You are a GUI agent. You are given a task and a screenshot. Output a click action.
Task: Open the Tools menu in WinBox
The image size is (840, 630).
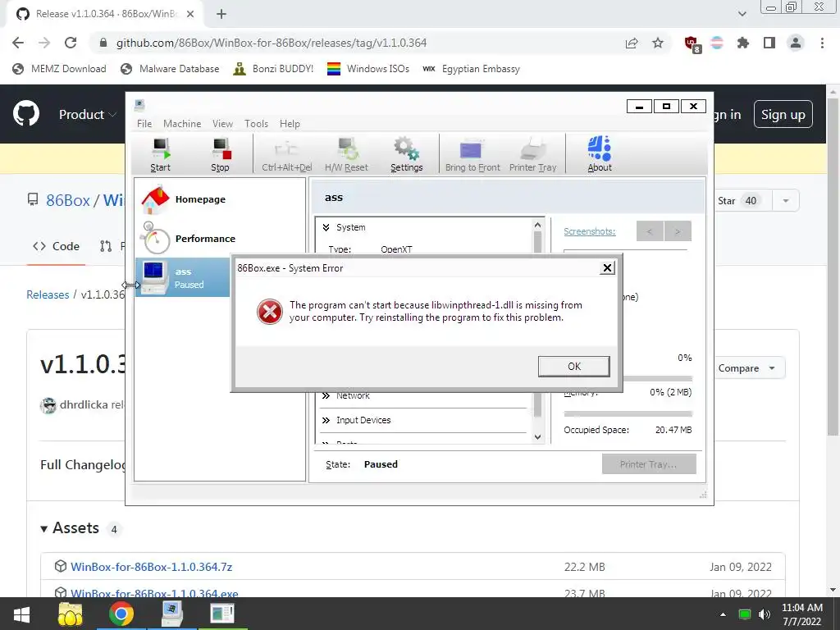click(256, 124)
